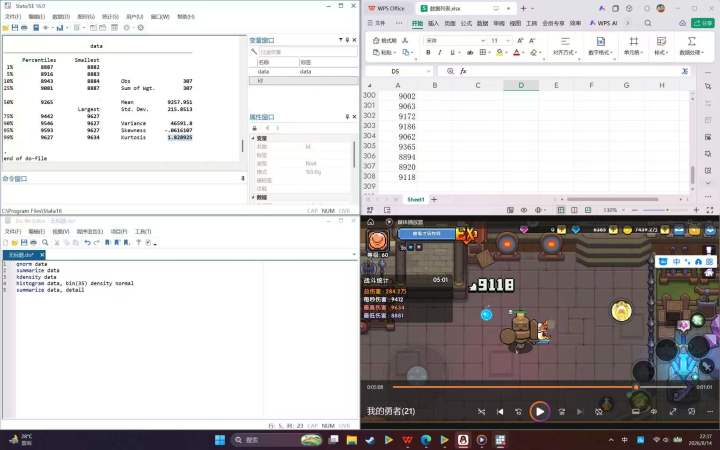Toggle Italic in WPS ribbon
Viewport: 720px width, 450px height.
[x=440, y=53]
